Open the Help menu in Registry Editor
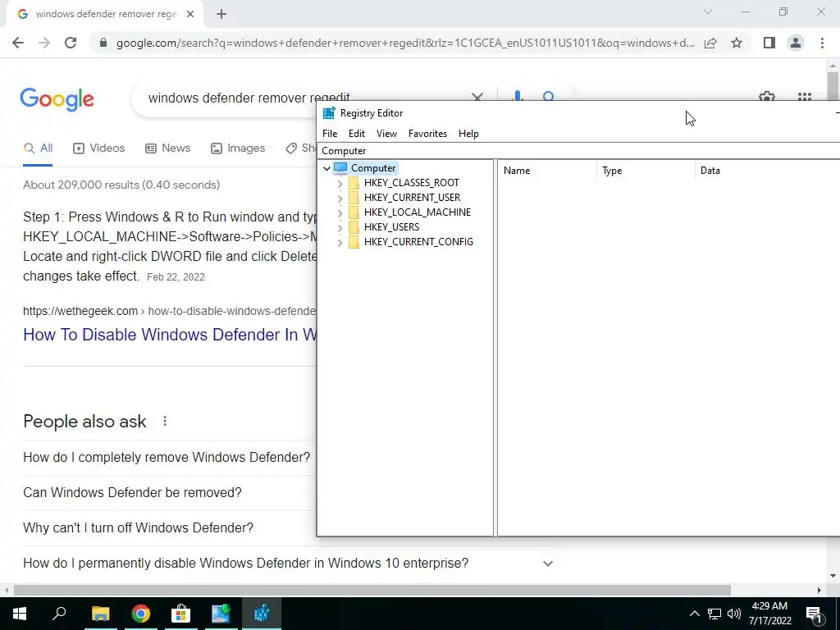 coord(468,134)
